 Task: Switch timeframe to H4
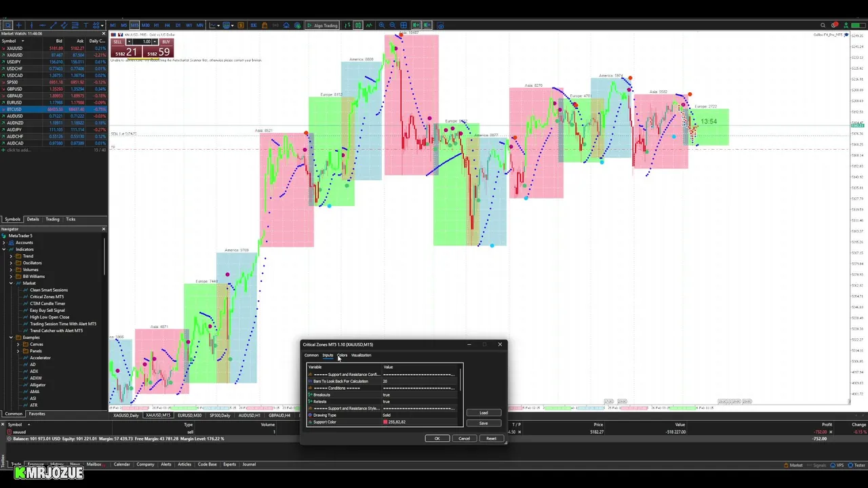click(167, 25)
